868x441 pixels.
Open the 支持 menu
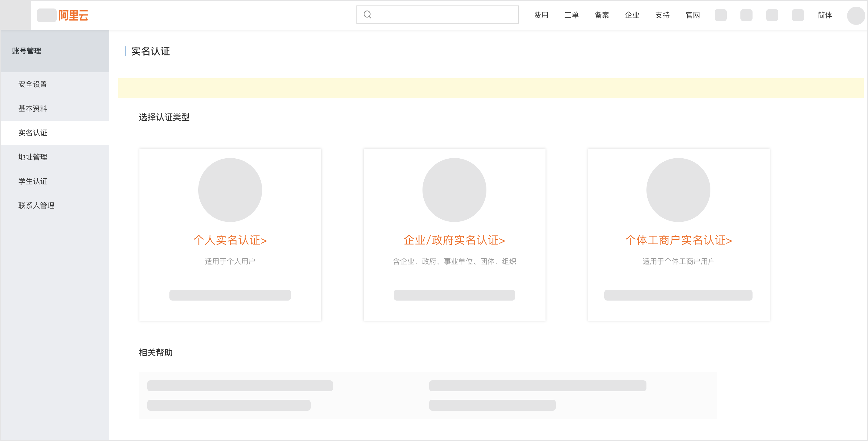tap(663, 15)
